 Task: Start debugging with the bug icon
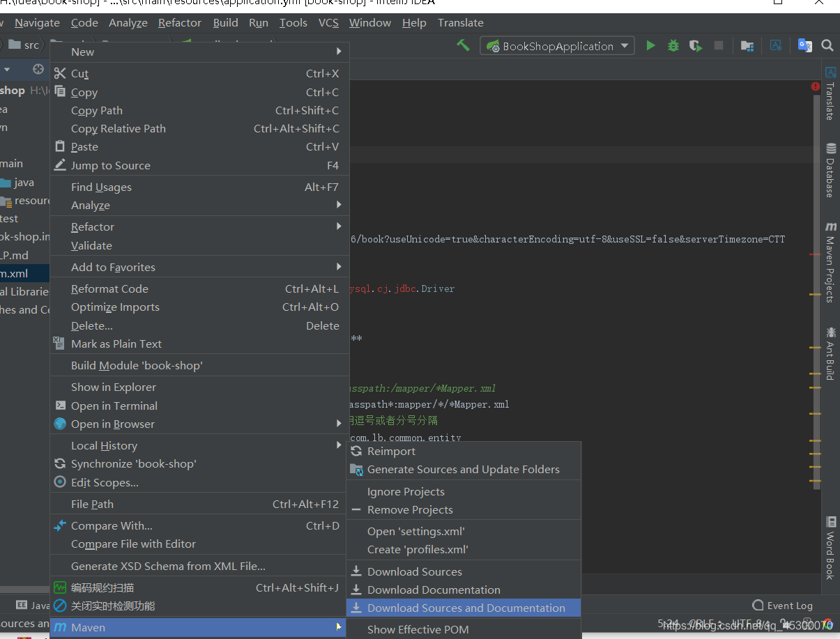click(672, 45)
